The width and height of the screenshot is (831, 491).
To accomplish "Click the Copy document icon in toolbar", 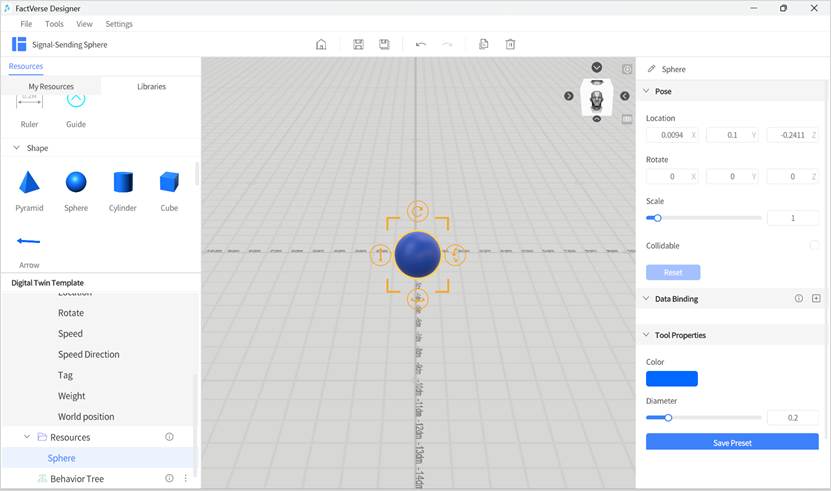I will tap(483, 45).
